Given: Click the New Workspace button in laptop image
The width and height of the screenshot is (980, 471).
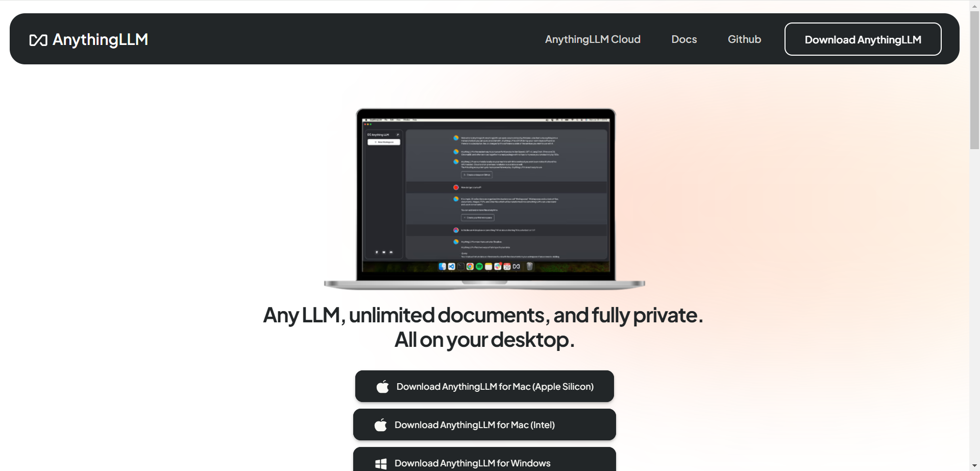Looking at the screenshot, I should pos(384,142).
